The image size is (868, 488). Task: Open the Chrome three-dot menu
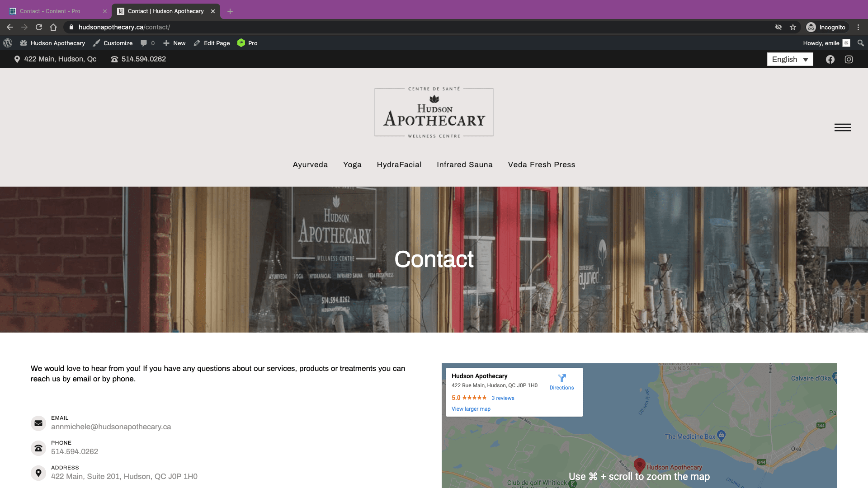[859, 27]
